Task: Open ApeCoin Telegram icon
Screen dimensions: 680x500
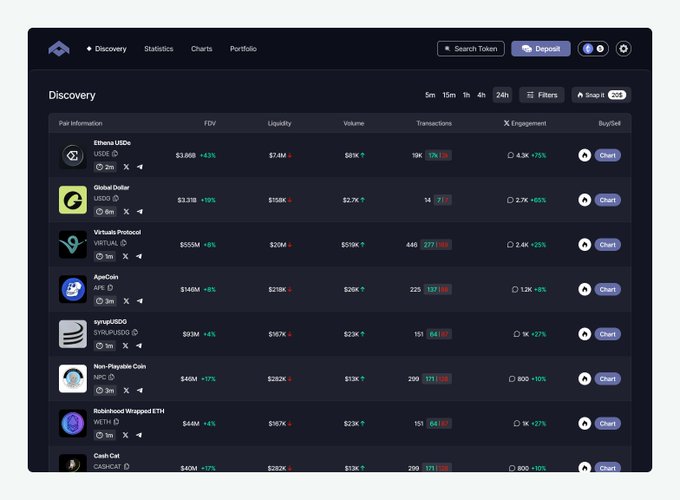Action: 140,301
